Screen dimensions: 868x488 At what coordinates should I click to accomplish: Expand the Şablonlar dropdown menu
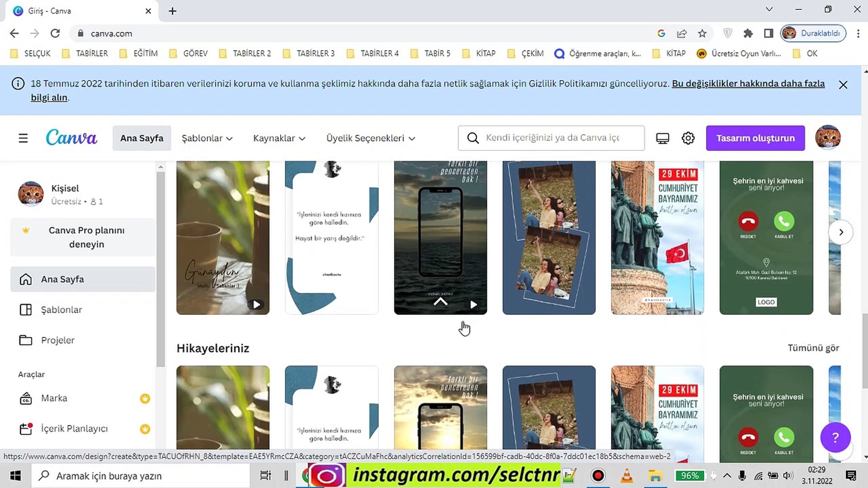click(x=207, y=138)
